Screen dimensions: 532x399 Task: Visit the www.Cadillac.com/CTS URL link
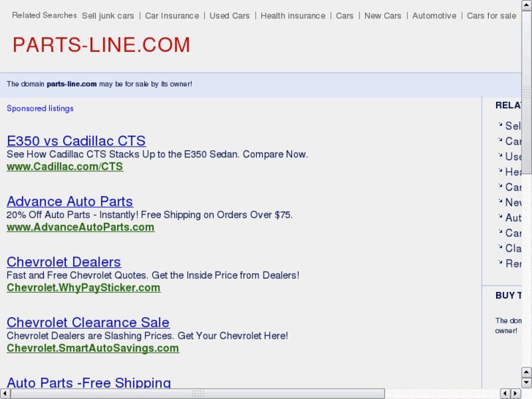pos(65,167)
